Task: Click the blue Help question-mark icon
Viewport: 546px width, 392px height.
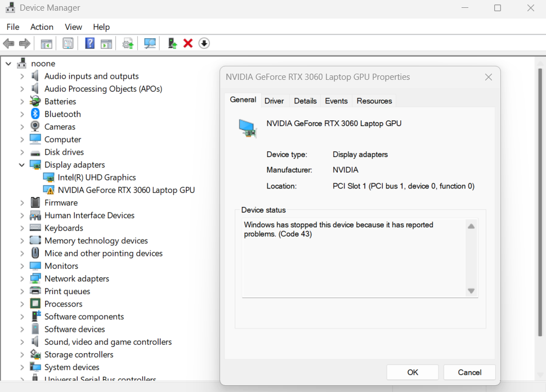Action: 90,43
